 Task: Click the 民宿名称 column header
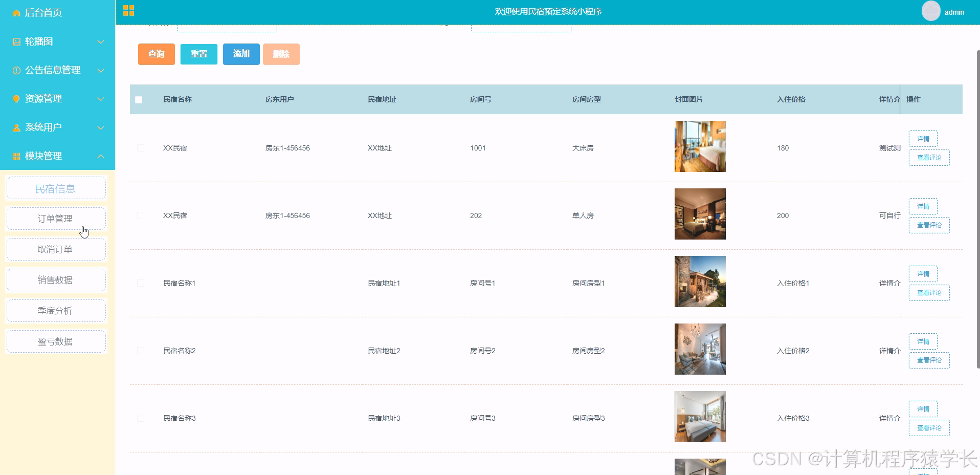click(x=177, y=99)
